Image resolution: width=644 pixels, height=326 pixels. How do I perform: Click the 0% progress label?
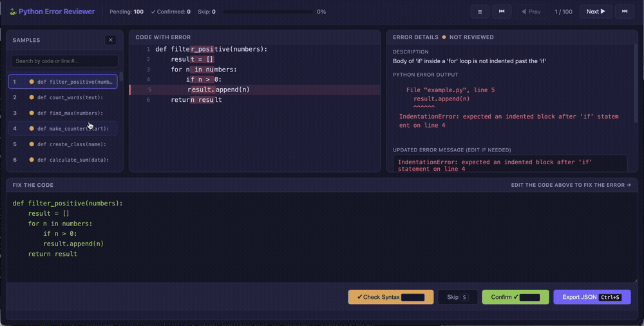(321, 12)
